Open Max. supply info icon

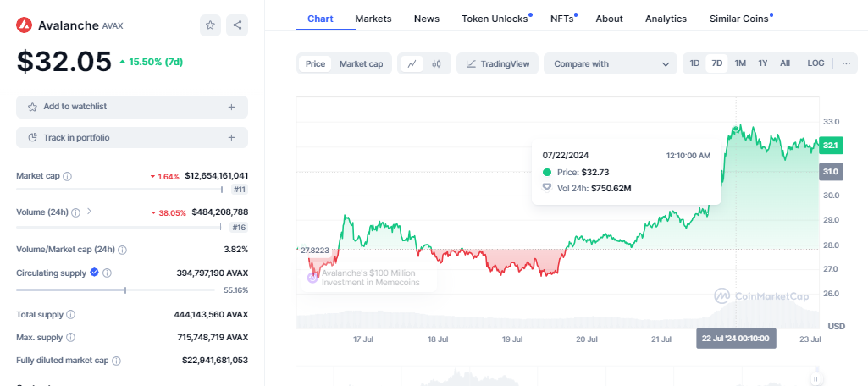pyautogui.click(x=71, y=338)
